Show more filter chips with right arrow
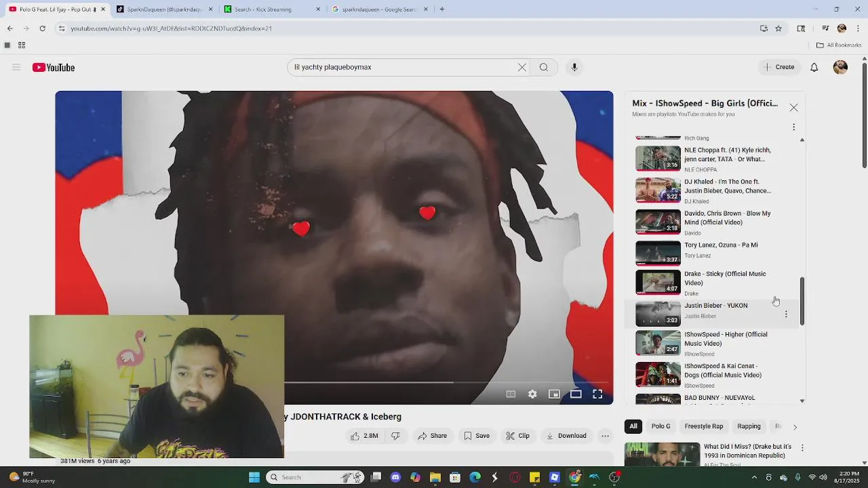 [795, 427]
